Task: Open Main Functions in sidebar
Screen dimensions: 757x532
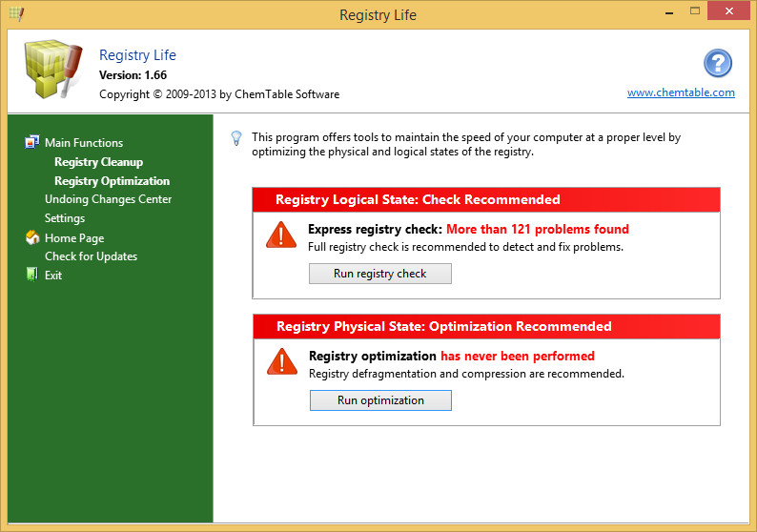Action: pos(84,143)
